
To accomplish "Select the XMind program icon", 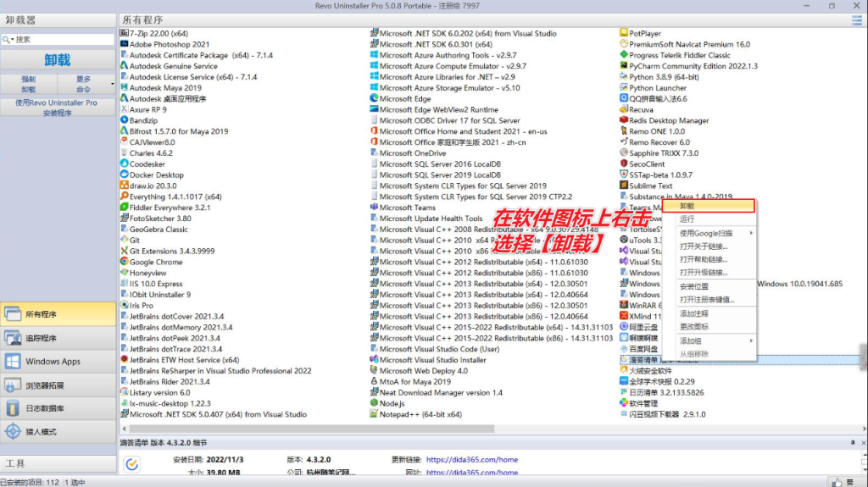I will (624, 316).
